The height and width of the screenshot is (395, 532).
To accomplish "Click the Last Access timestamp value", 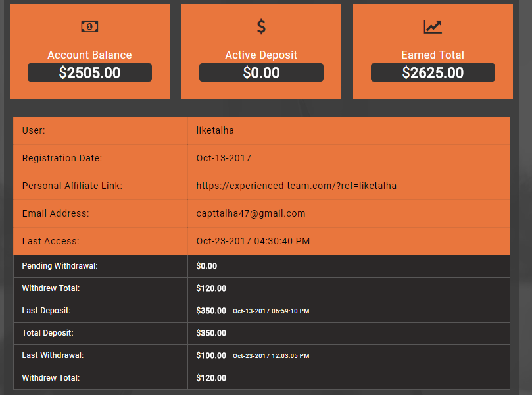I will pos(253,241).
